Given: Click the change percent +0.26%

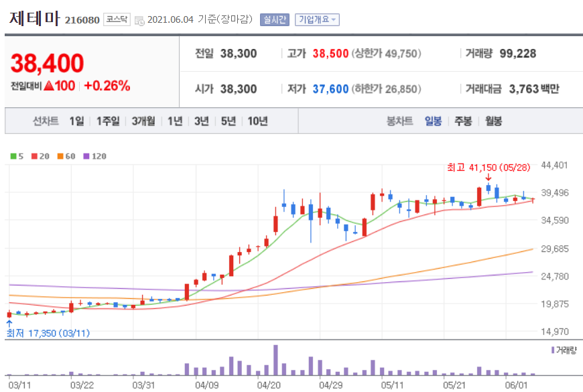Looking at the screenshot, I should [107, 86].
